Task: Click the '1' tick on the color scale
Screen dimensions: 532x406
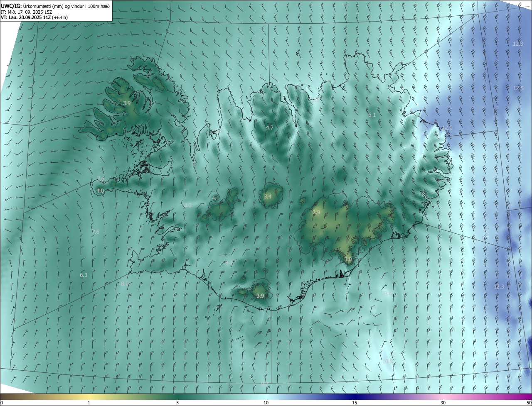Action: [x=89, y=403]
